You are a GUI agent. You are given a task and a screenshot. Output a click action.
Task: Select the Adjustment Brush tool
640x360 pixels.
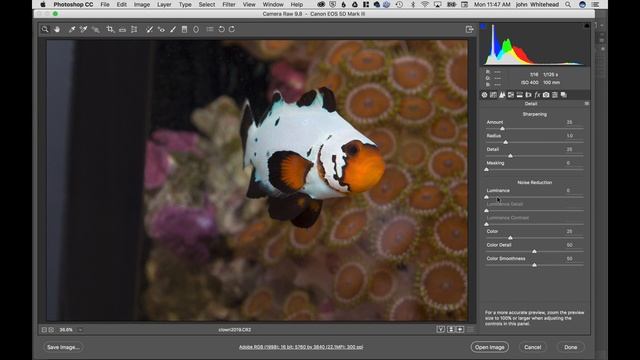pyautogui.click(x=173, y=29)
